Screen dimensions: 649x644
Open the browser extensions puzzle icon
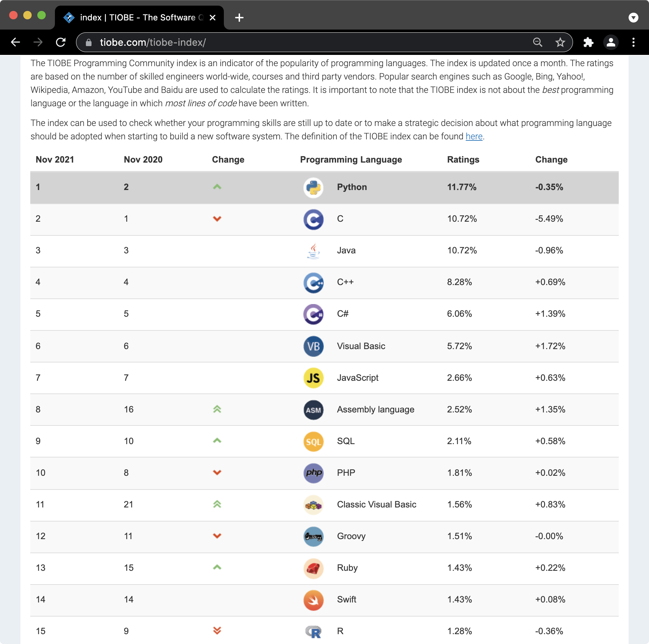588,42
